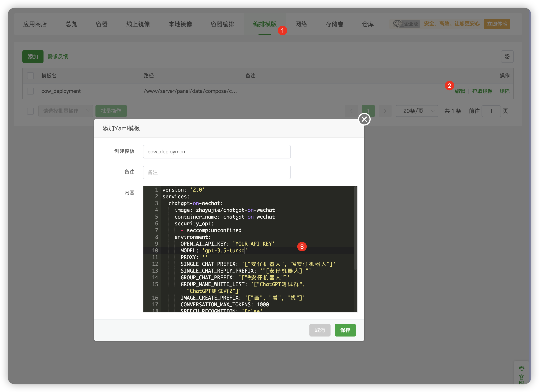The height and width of the screenshot is (392, 539).
Task: Check the select-all checkbox in table header
Action: (x=30, y=76)
